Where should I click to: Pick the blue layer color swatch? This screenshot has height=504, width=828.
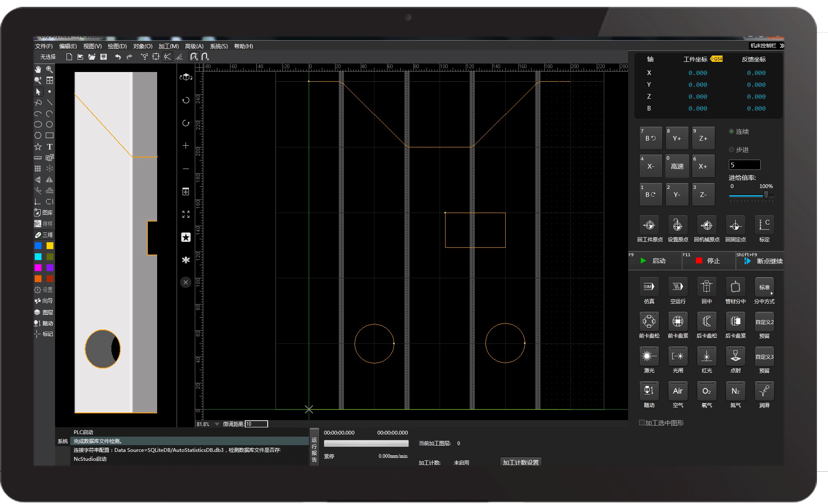[x=38, y=246]
